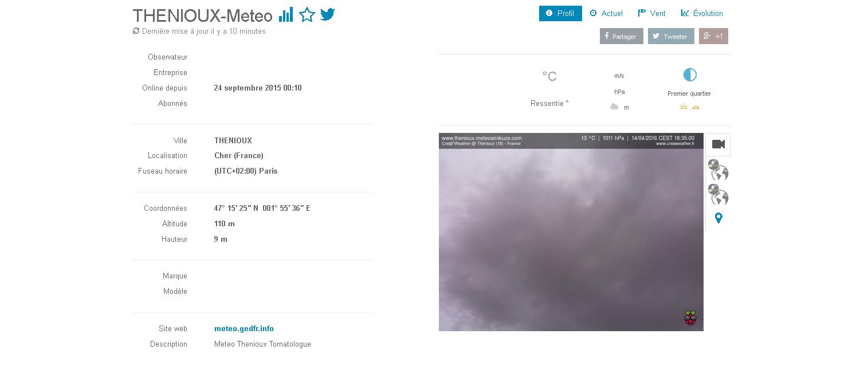868x369 pixels.
Task: Open the Twitter bird icon beside the title
Action: pyautogui.click(x=328, y=14)
